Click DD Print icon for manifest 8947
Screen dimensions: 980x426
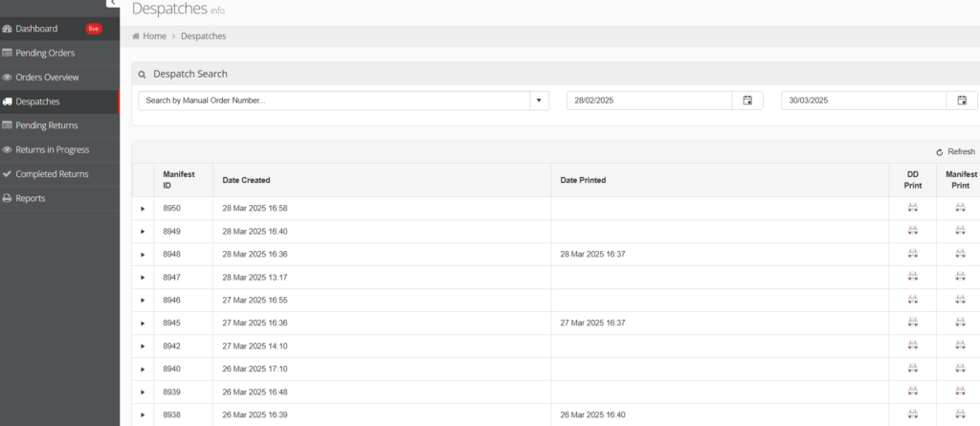[912, 277]
